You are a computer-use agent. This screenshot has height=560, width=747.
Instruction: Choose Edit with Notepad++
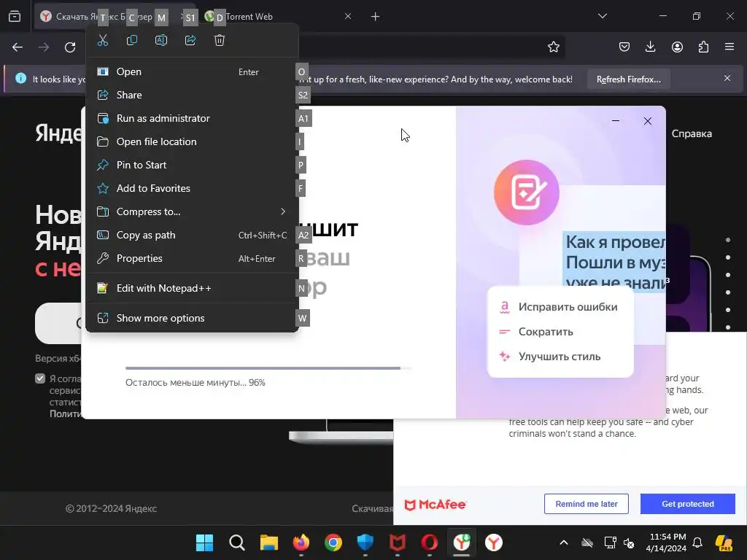tap(192, 289)
